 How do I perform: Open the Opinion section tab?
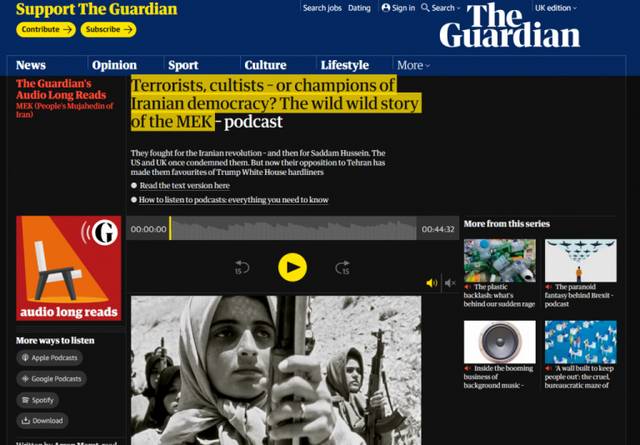tap(114, 65)
